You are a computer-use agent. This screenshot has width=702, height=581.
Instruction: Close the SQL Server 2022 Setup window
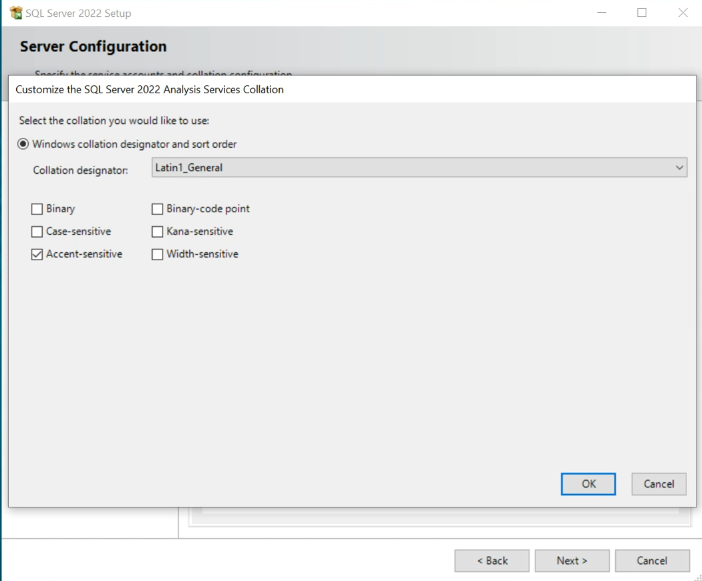coord(683,13)
